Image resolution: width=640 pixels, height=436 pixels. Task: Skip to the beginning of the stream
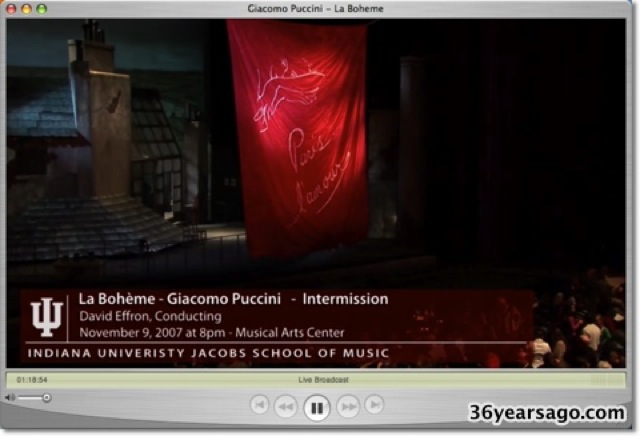(x=259, y=405)
